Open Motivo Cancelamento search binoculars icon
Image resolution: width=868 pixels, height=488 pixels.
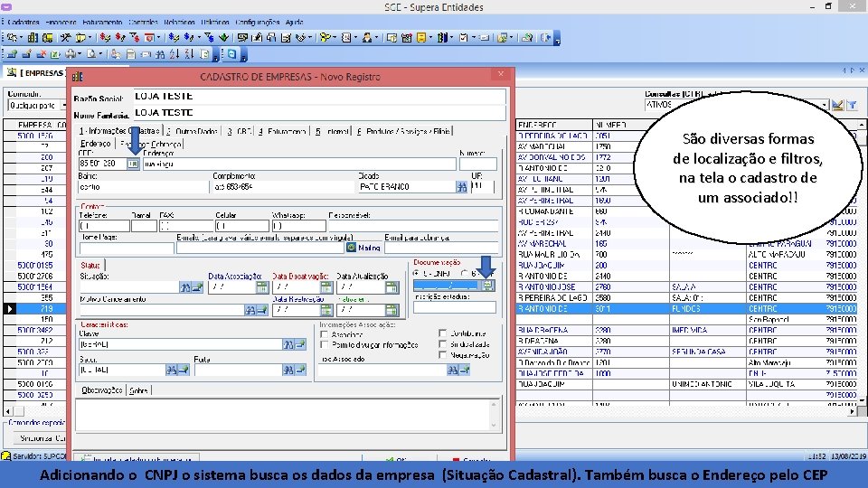coord(250,310)
